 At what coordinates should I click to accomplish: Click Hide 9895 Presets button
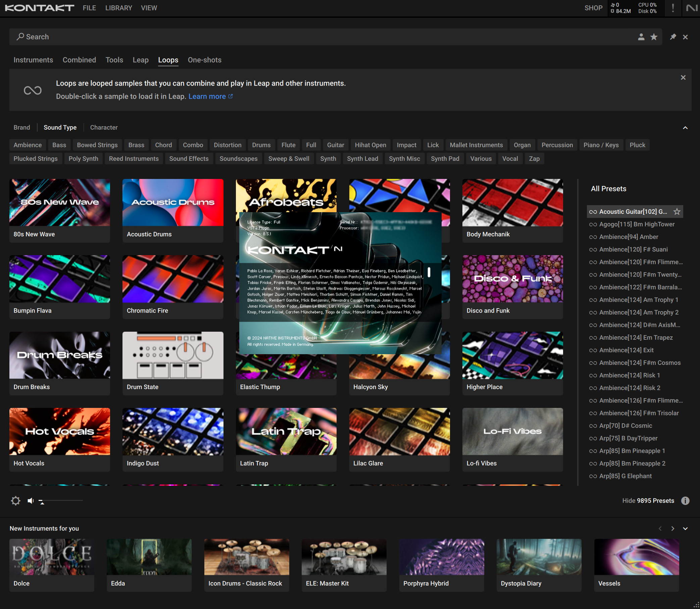coord(648,501)
